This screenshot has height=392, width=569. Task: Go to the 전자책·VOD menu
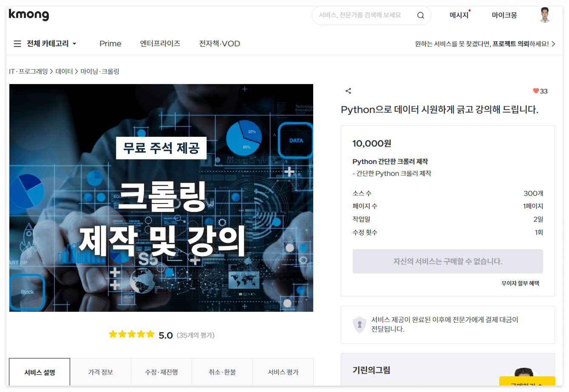tap(220, 44)
